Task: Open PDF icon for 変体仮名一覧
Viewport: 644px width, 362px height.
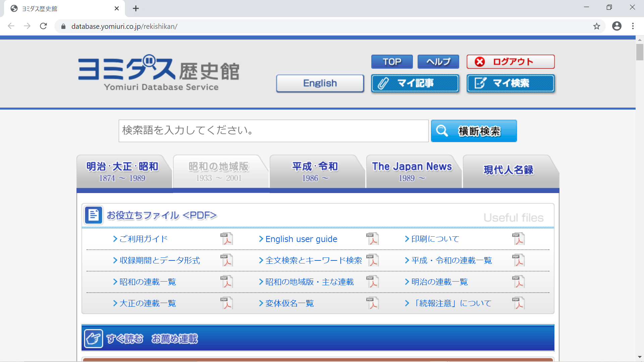Action: 372,303
